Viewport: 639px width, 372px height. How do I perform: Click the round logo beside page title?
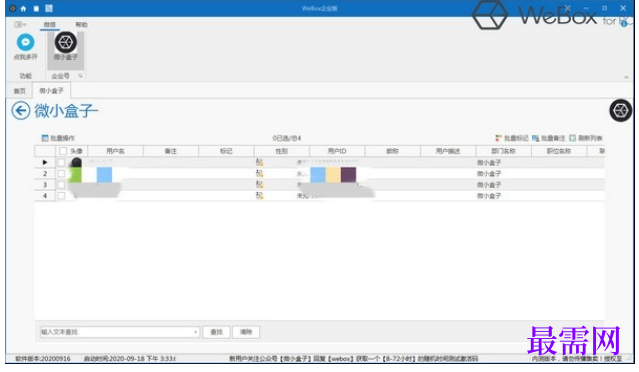(621, 110)
